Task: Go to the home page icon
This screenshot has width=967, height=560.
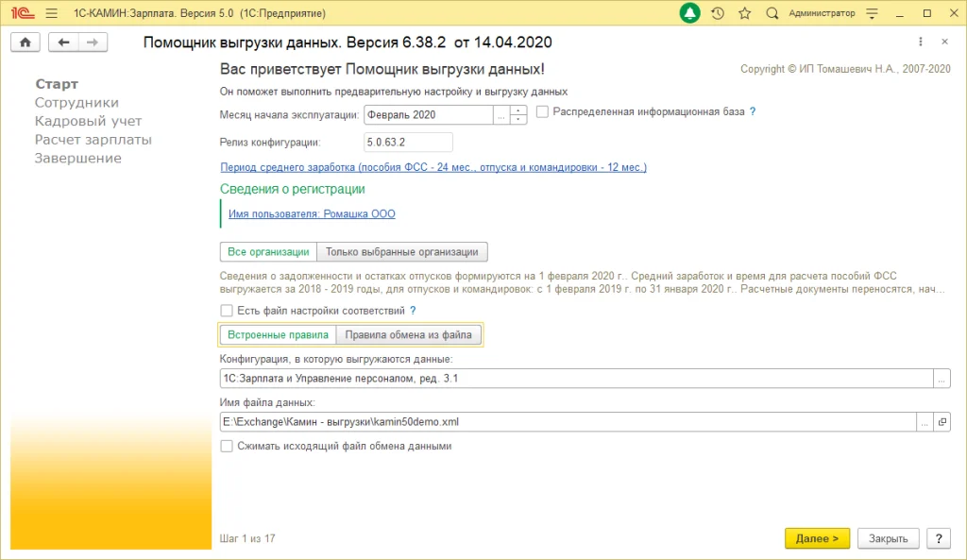Action: click(25, 42)
